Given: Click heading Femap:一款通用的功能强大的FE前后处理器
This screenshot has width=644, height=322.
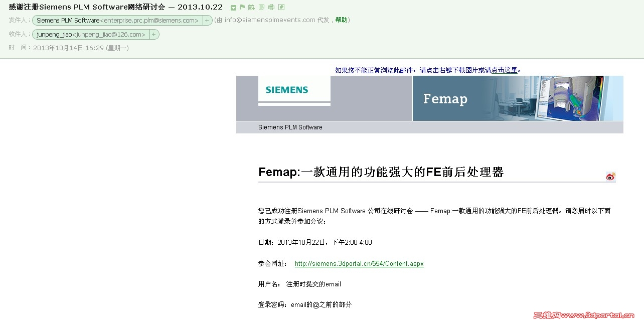Looking at the screenshot, I should pos(381,172).
